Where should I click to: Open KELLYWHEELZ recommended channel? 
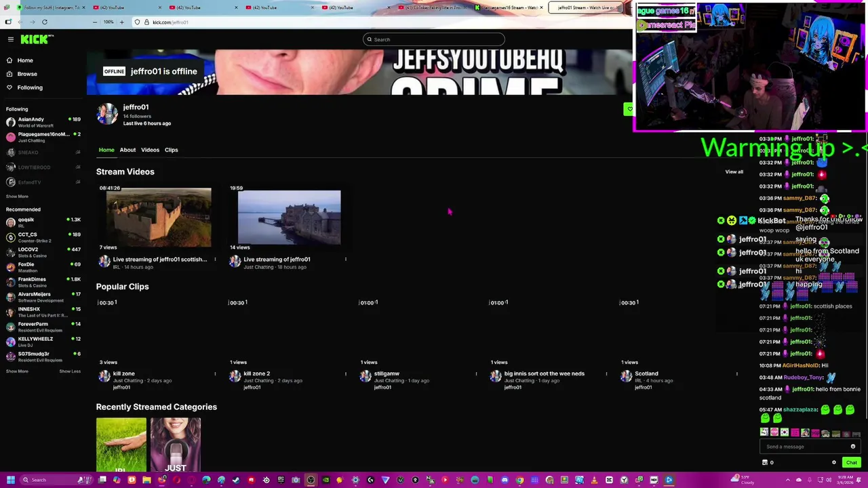click(x=43, y=342)
